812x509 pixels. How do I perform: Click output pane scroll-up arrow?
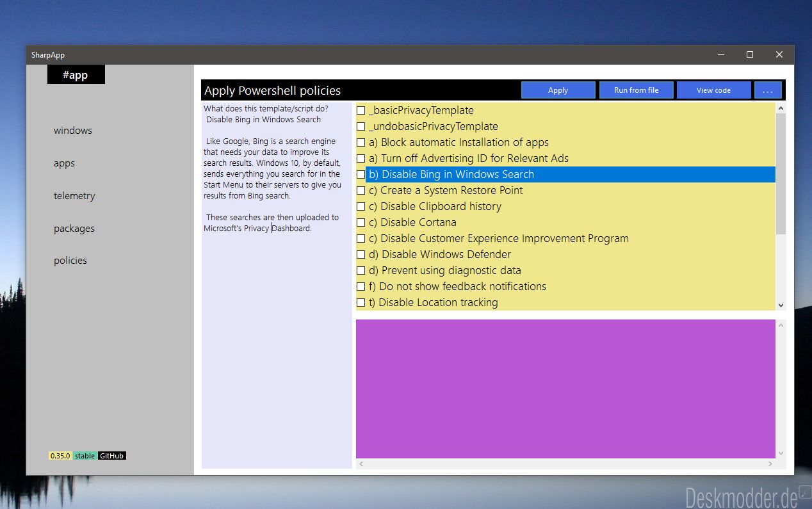coord(781,325)
